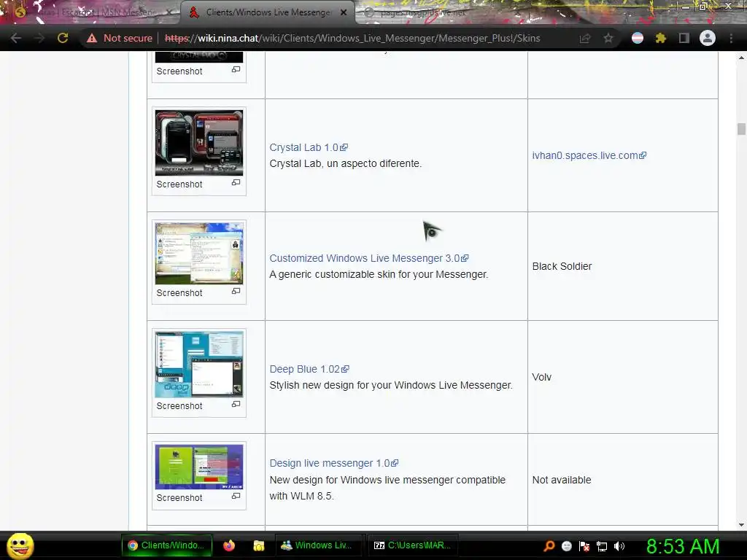
Task: Toggle the browser side panel
Action: [684, 38]
